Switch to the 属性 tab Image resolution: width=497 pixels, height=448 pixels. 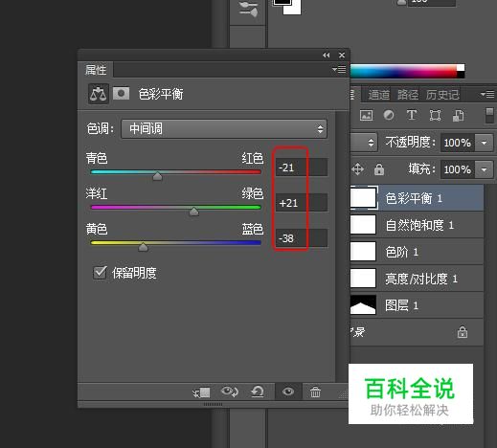[x=96, y=70]
